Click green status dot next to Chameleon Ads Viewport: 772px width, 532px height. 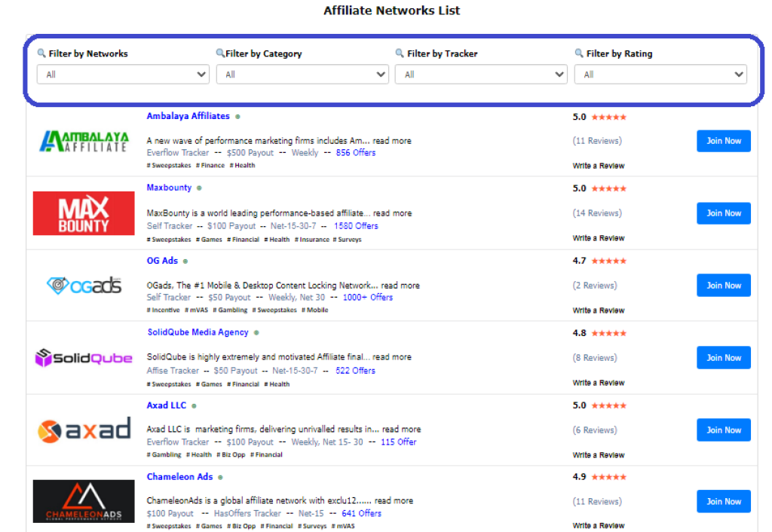click(221, 478)
